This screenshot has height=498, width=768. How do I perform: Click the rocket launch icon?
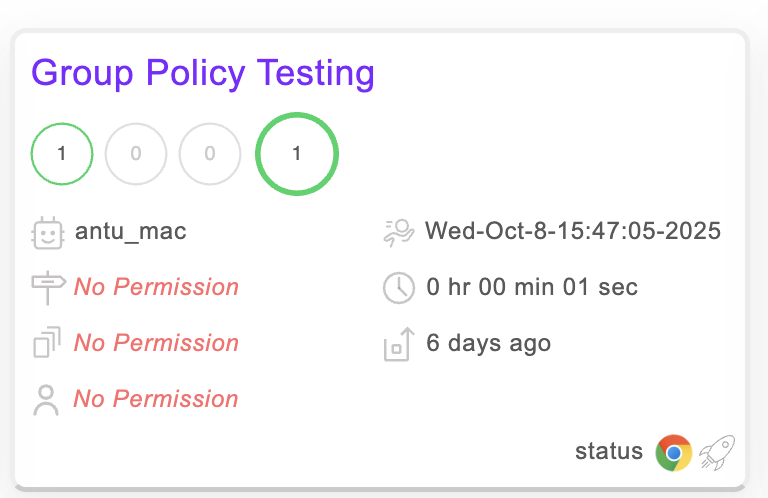(716, 452)
